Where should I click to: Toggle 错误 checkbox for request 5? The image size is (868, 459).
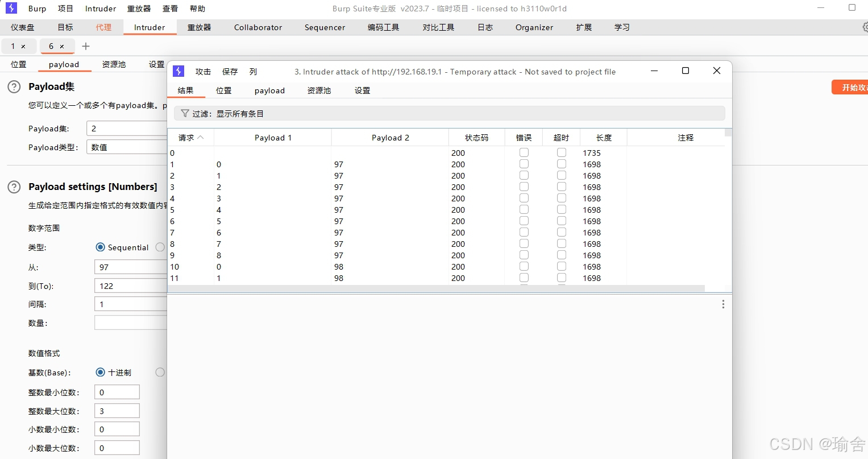point(524,209)
